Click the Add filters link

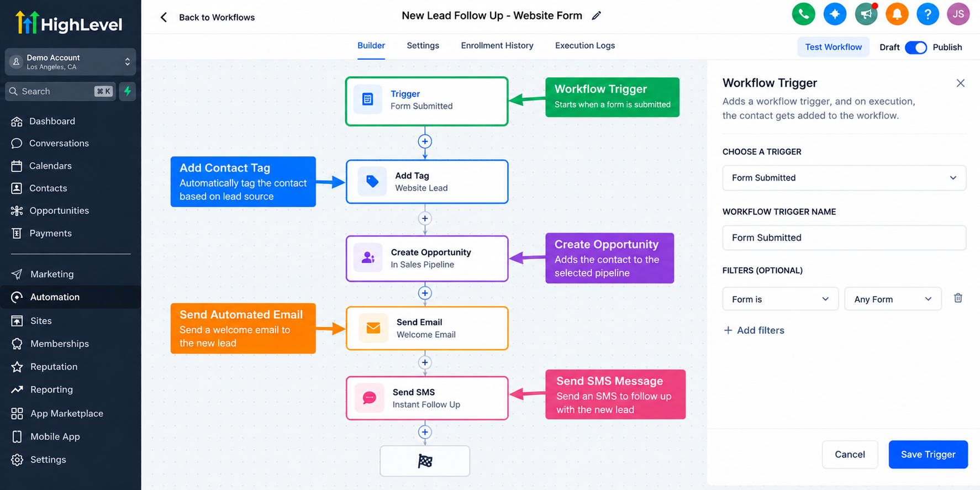pyautogui.click(x=754, y=330)
